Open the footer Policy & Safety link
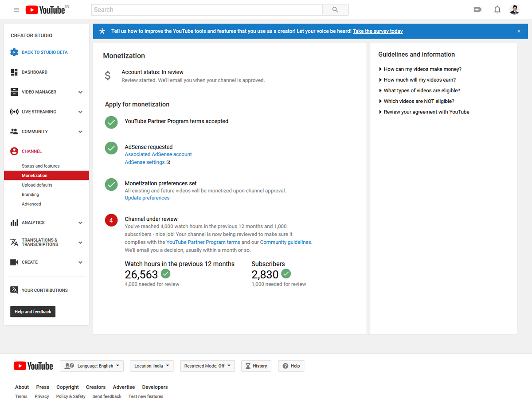This screenshot has width=532, height=411. pos(71,396)
